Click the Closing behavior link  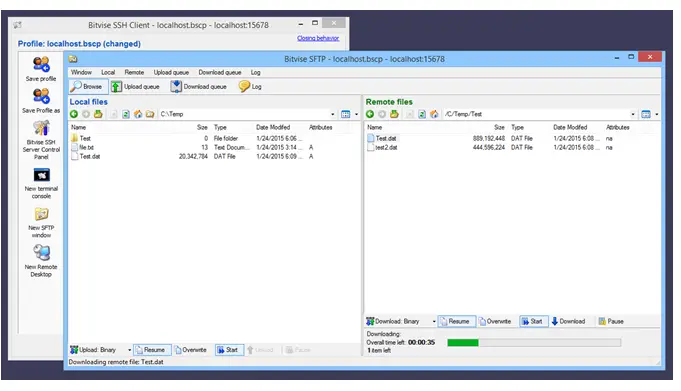(x=318, y=38)
